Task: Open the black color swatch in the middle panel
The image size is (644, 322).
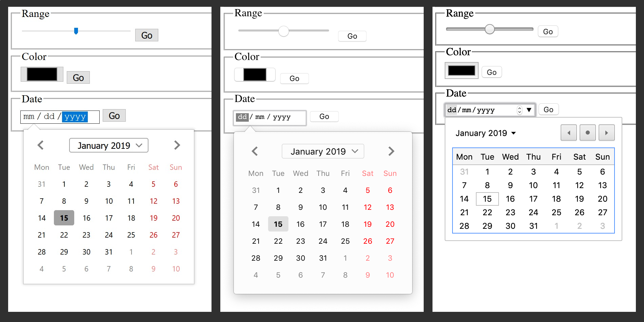Action: 255,75
